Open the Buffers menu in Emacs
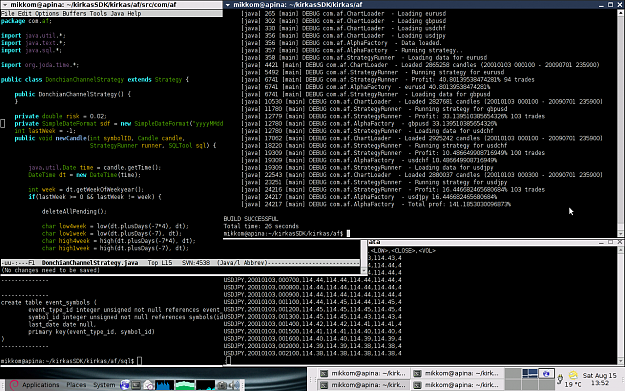 click(x=74, y=14)
